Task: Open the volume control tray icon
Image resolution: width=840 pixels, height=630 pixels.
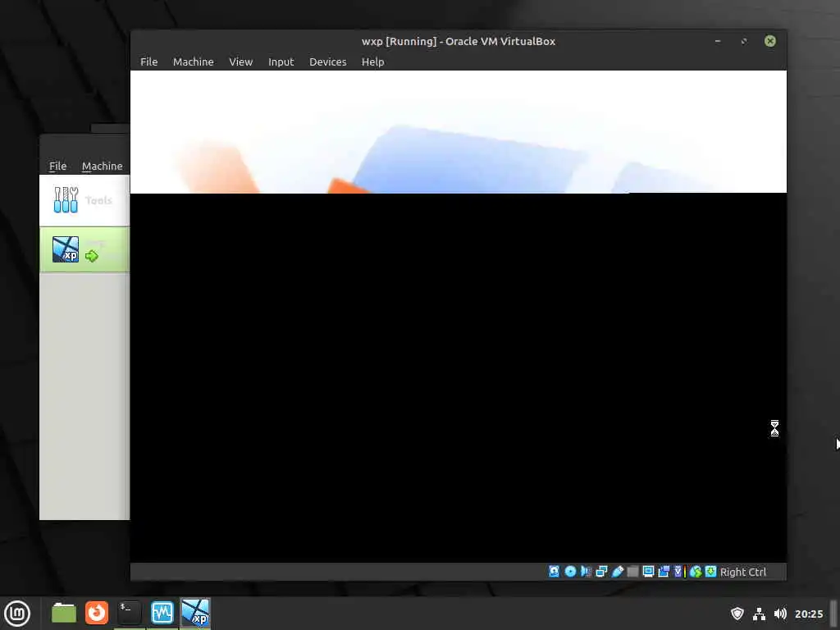Action: pyautogui.click(x=781, y=614)
